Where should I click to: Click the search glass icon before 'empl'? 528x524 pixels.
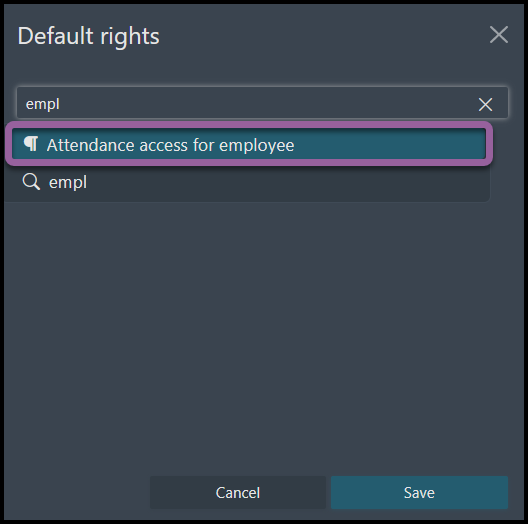[31, 182]
